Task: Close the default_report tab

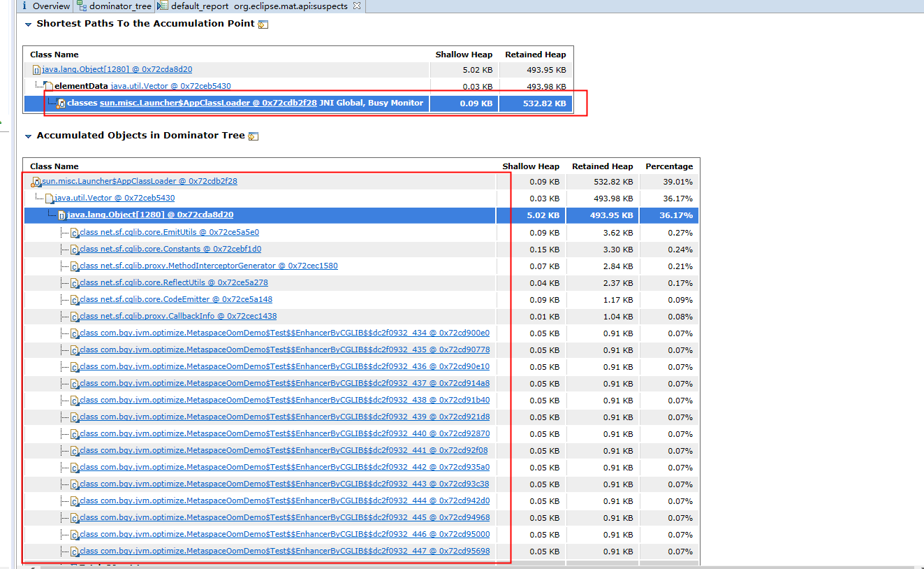Action: 356,6
